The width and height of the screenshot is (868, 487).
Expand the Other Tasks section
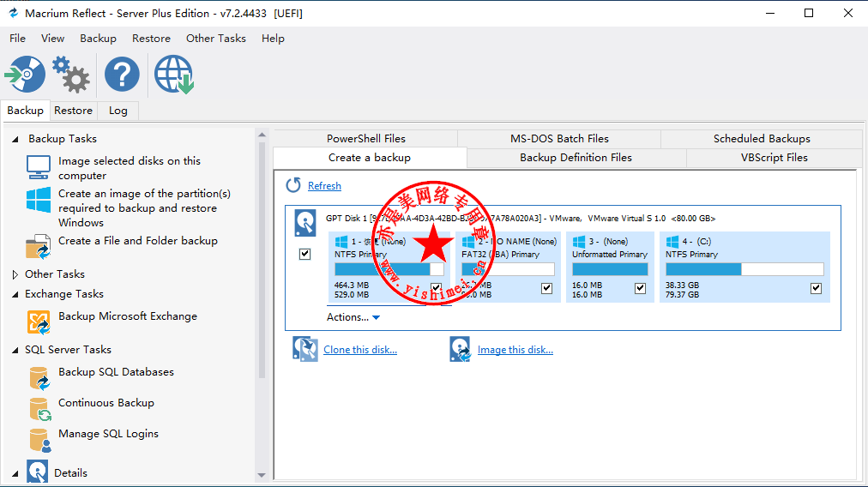pyautogui.click(x=15, y=274)
